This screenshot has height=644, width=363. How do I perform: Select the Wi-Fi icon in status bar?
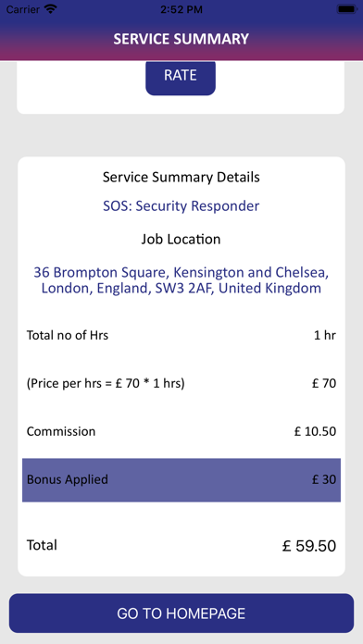(51, 9)
